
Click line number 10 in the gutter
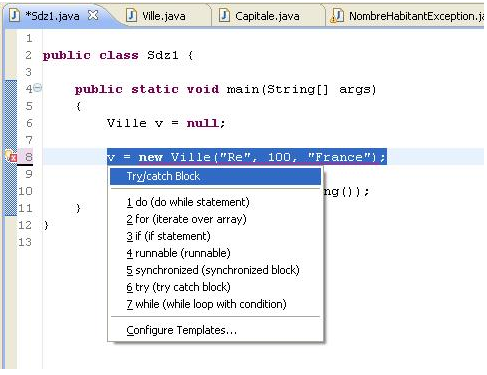(25, 191)
